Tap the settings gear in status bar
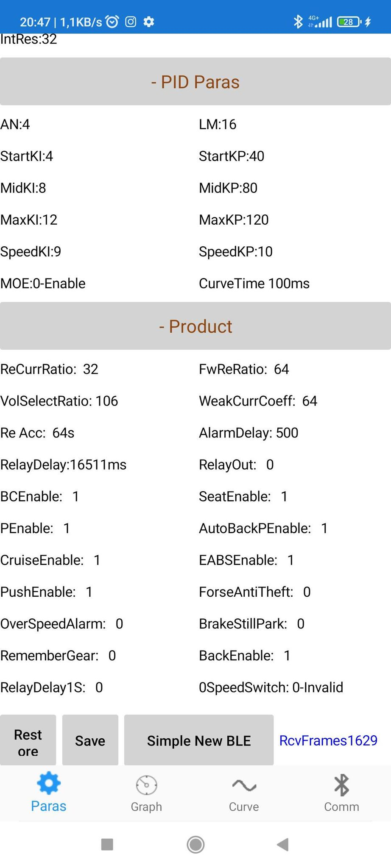The height and width of the screenshot is (868, 391). [149, 22]
